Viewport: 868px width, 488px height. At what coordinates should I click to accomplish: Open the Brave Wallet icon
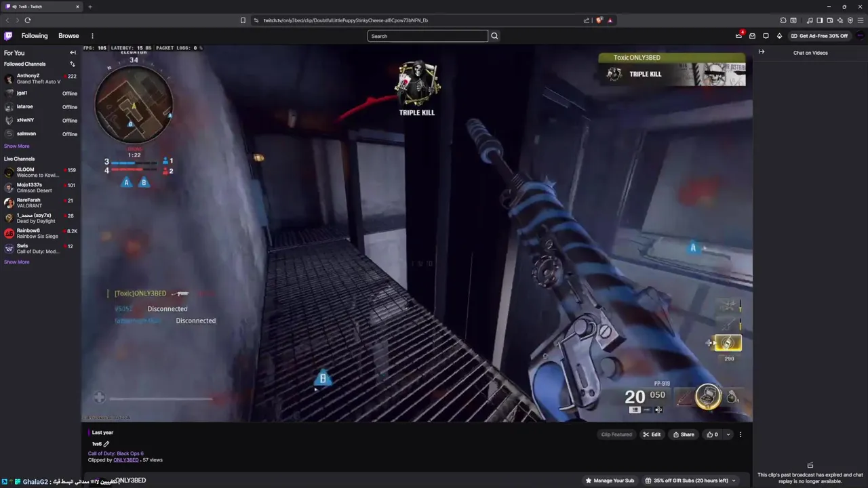pos(829,20)
